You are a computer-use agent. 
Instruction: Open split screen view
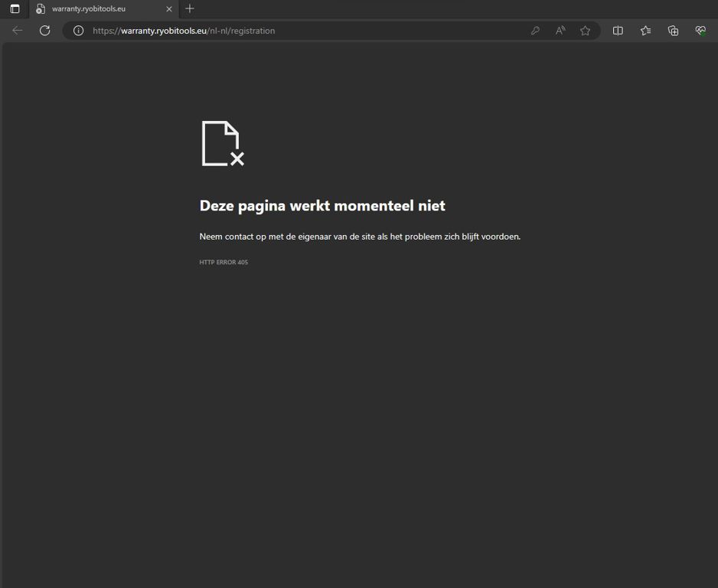click(x=618, y=31)
